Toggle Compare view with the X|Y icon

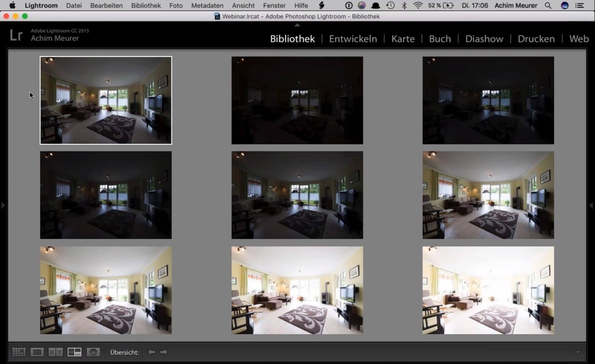55,352
